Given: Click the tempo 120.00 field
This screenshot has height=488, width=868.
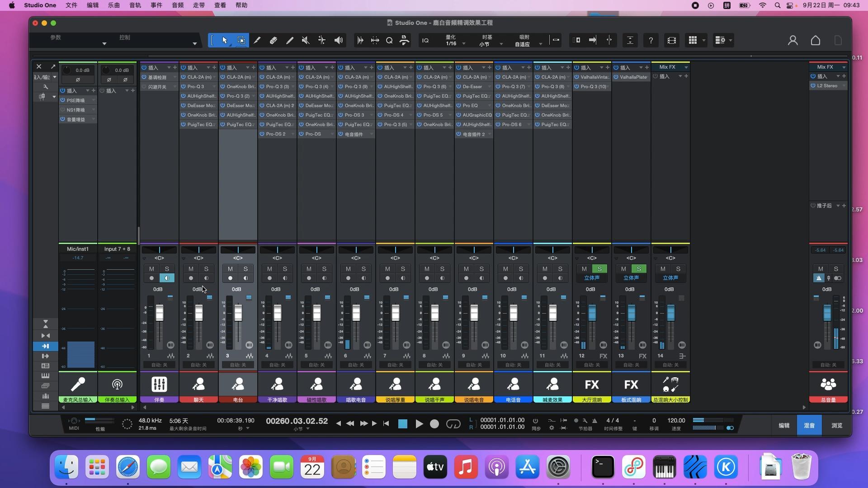Looking at the screenshot, I should coord(676,421).
